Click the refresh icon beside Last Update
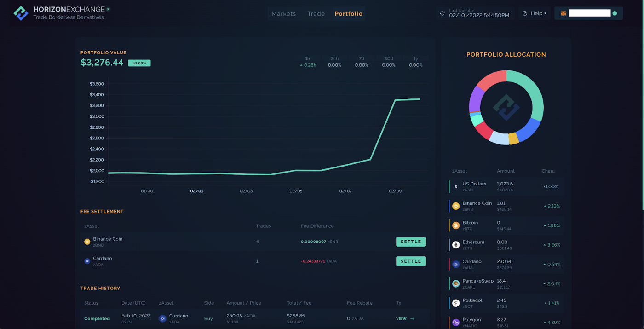 pyautogui.click(x=443, y=13)
